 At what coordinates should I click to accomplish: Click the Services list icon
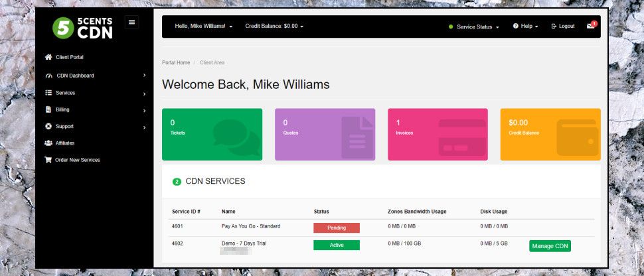[x=48, y=93]
